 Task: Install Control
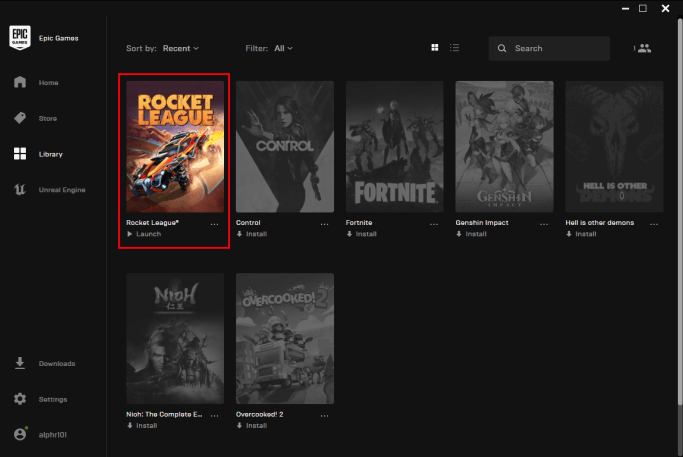252,234
